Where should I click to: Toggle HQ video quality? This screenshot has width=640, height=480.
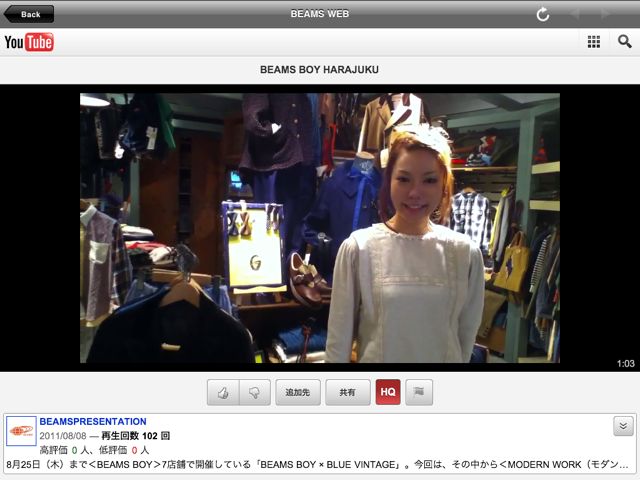(388, 392)
